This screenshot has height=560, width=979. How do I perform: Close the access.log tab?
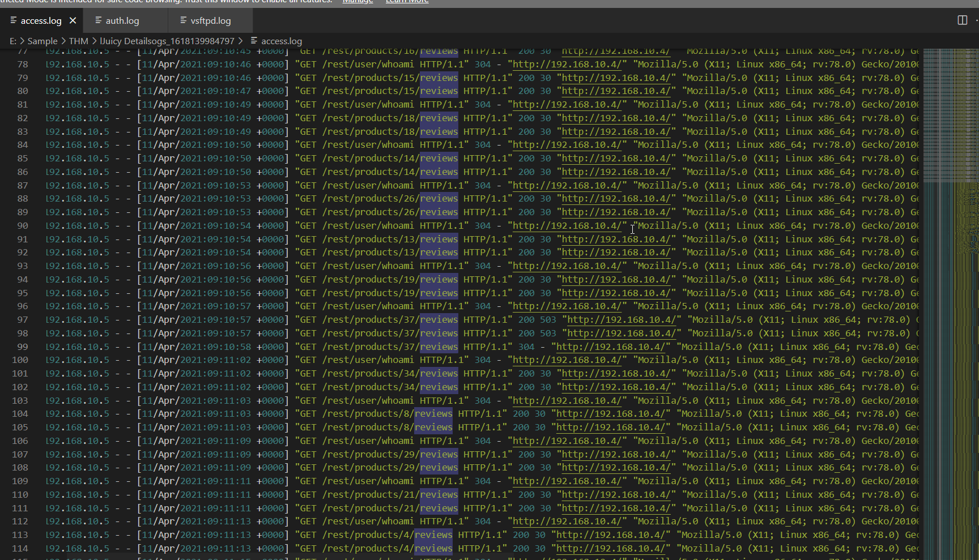[x=73, y=20]
